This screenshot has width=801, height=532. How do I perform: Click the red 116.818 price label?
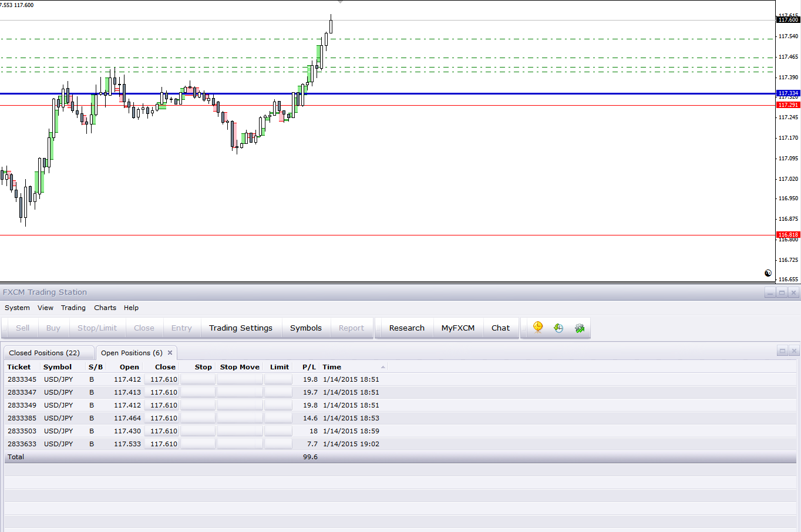(788, 235)
